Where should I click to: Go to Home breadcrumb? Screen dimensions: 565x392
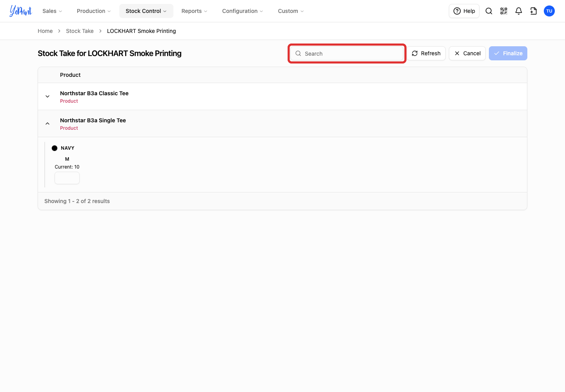coord(45,31)
